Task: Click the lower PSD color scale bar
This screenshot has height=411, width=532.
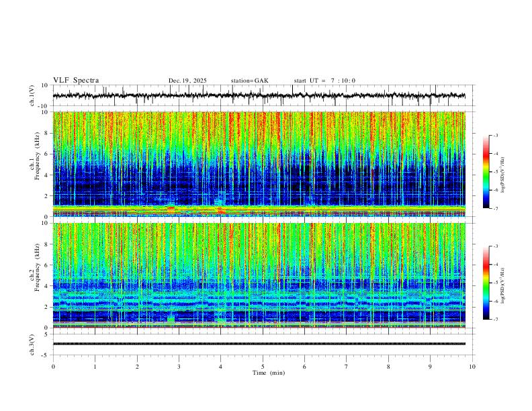Action: (486, 283)
